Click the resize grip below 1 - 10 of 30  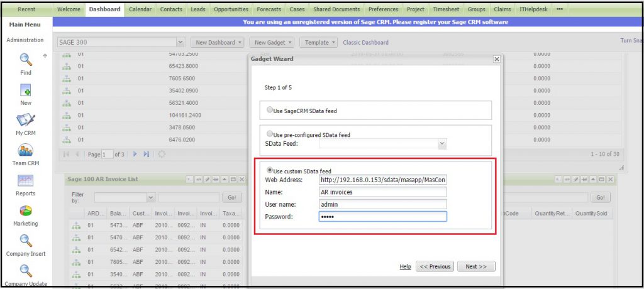click(621, 168)
